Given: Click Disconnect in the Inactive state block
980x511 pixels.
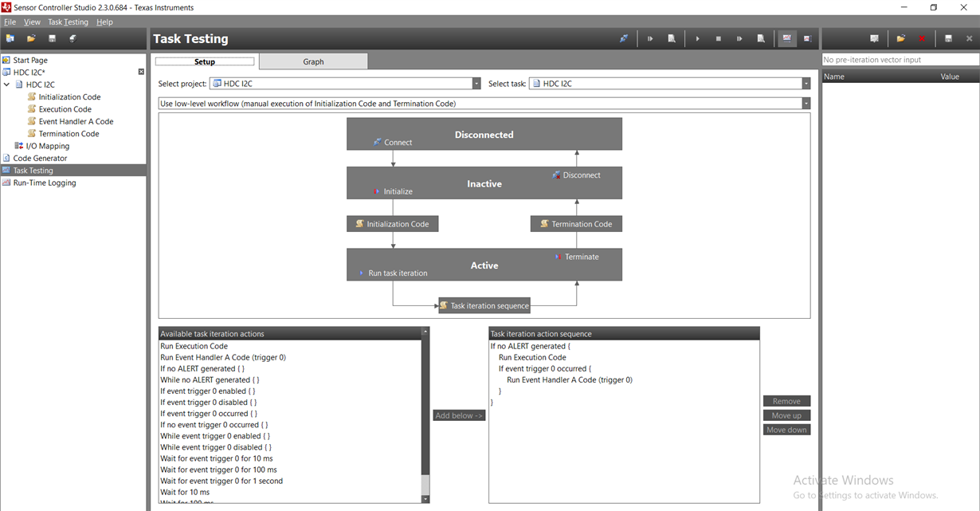Looking at the screenshot, I should [x=576, y=175].
